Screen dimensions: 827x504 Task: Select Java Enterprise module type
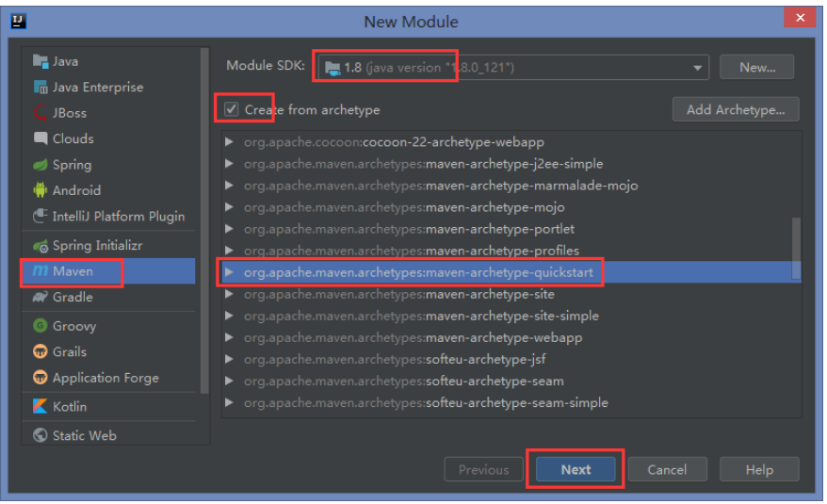click(x=98, y=87)
